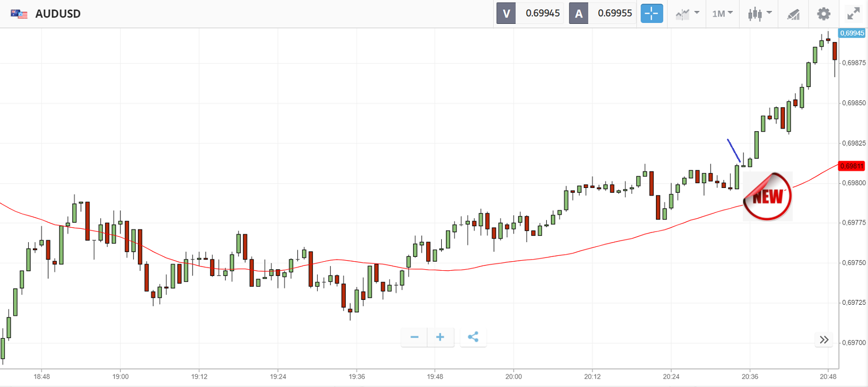Click the 20:12 time axis label
The width and height of the screenshot is (868, 387).
pyautogui.click(x=592, y=377)
